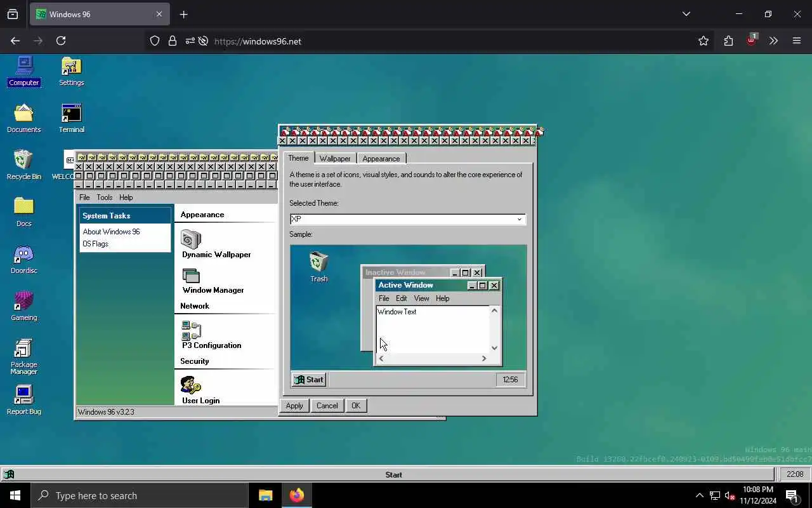Reload the windows96.net page
The height and width of the screenshot is (508, 812).
(x=61, y=41)
